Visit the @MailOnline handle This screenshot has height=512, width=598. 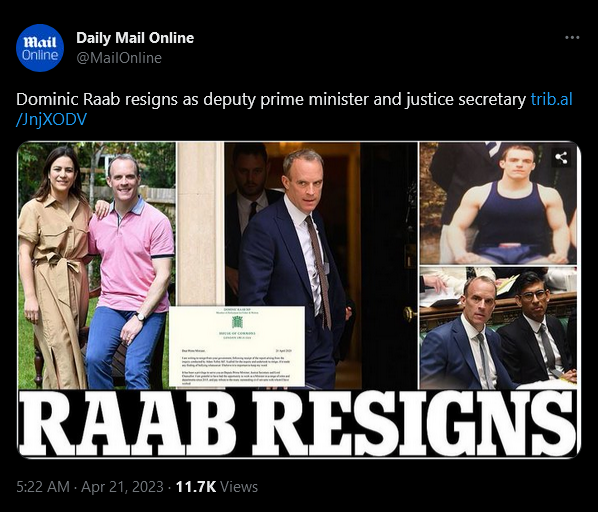[119, 58]
